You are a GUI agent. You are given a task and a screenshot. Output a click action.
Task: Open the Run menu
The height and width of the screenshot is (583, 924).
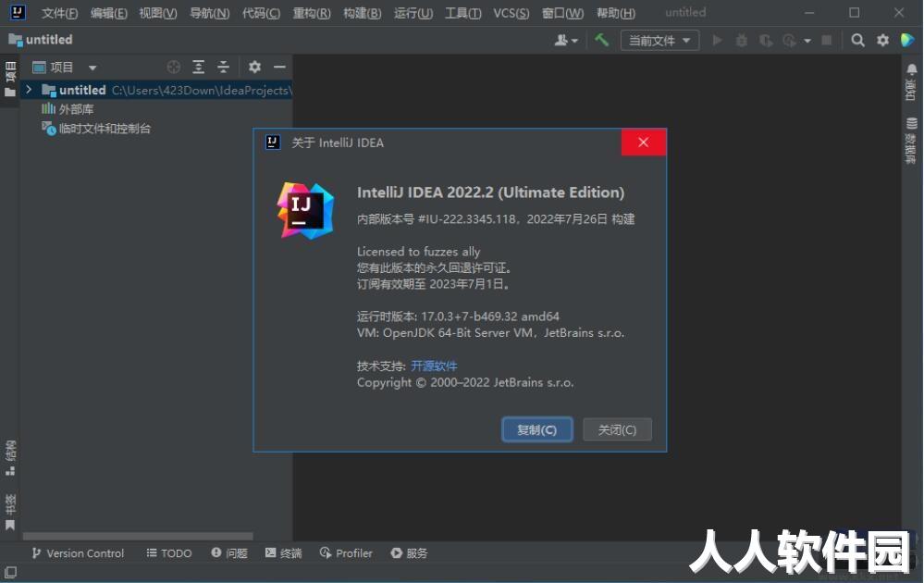pos(413,13)
